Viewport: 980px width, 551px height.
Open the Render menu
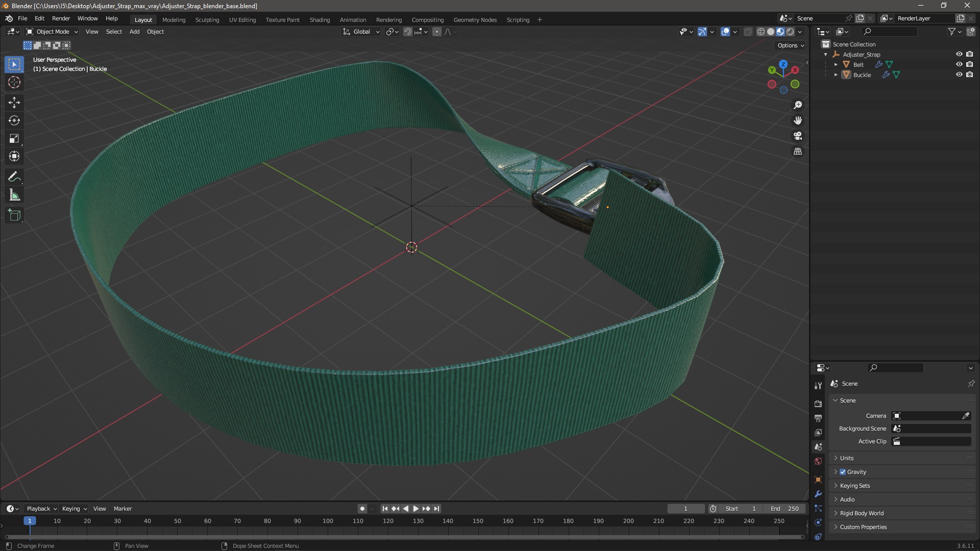(61, 18)
